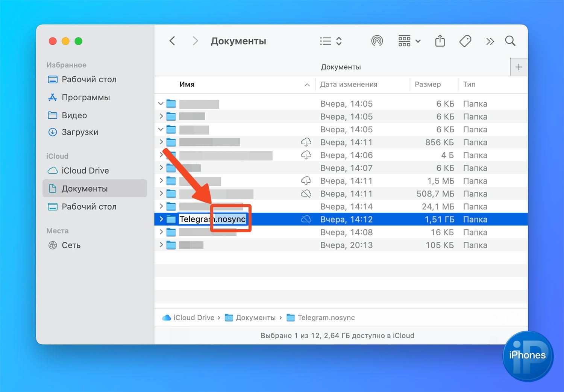Screen dimensions: 564x392
Task: Open Программы in sidebar favorites
Action: (86, 97)
